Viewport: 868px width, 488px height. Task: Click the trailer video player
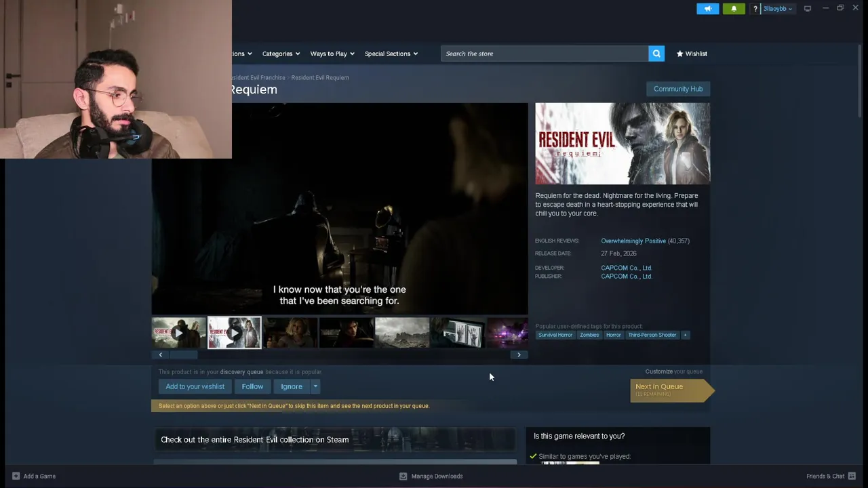340,209
